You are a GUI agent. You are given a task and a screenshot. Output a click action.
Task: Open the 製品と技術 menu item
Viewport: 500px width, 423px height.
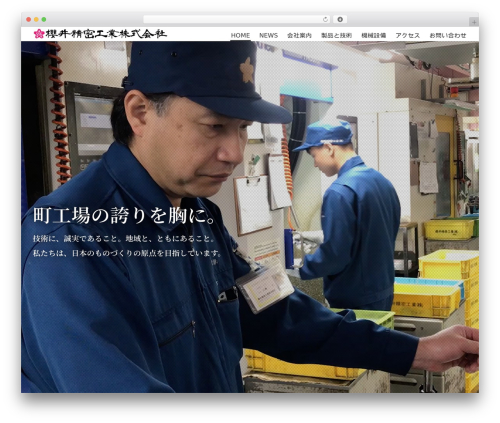[336, 35]
